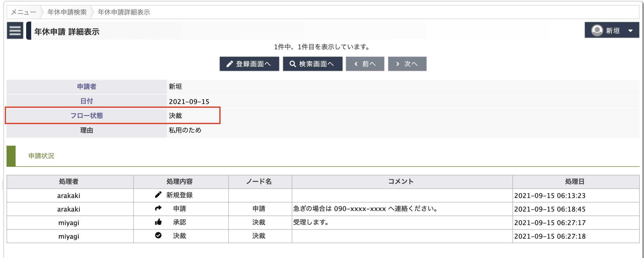Go to 登録画面へ button
Viewport: 644px width, 258px height.
tap(249, 64)
